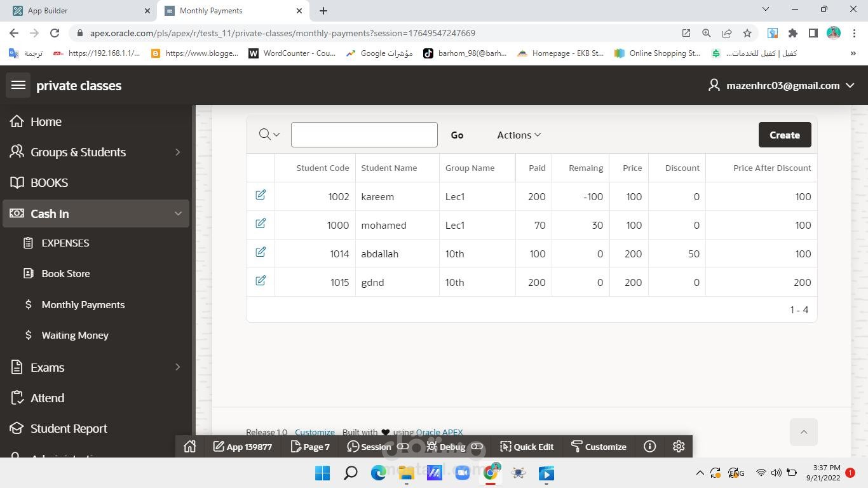Image resolution: width=868 pixels, height=488 pixels.
Task: Sort by Student Code column header
Action: pyautogui.click(x=322, y=168)
